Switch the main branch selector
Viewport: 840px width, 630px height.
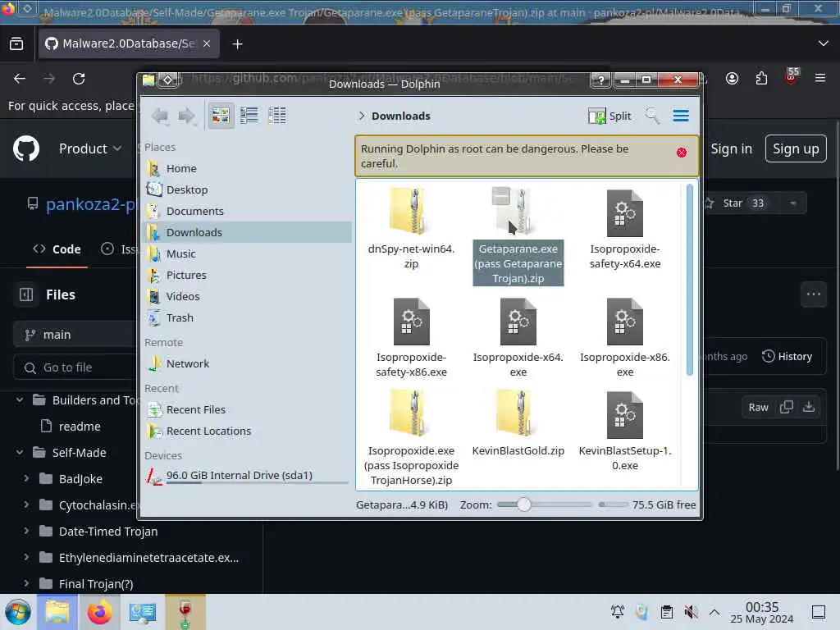pos(74,335)
